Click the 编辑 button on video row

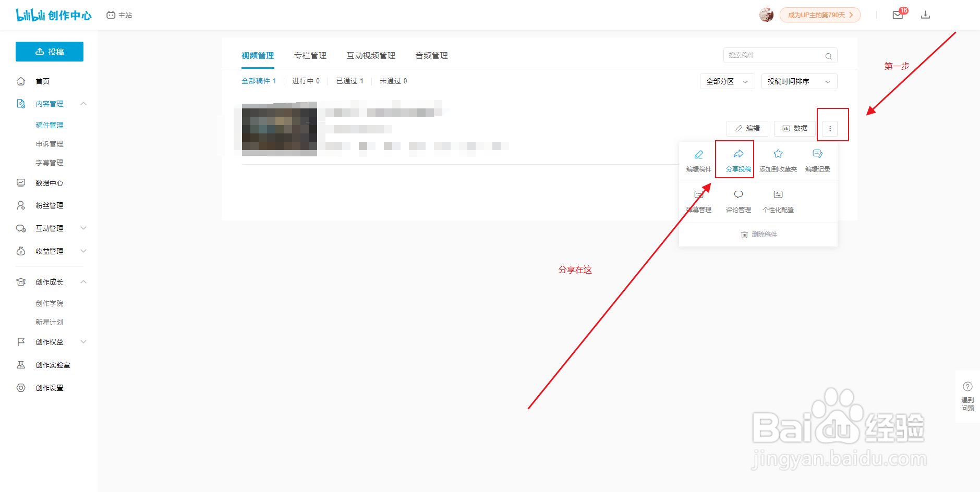(x=747, y=128)
